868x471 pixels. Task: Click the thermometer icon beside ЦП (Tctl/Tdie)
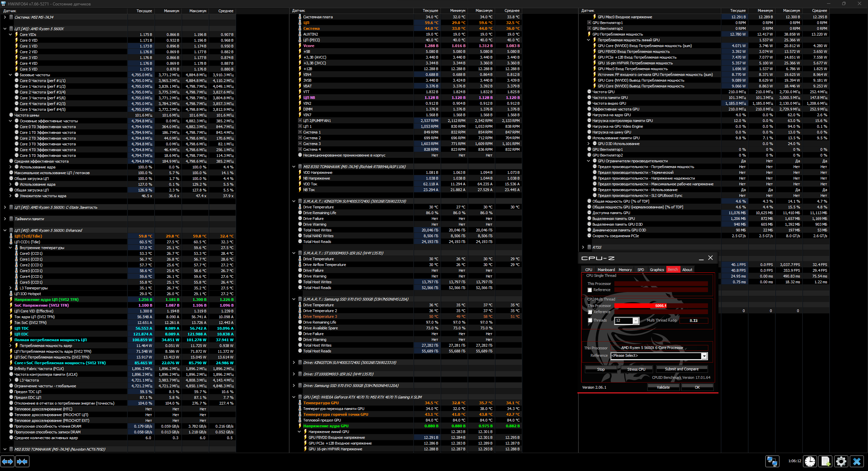(x=11, y=236)
